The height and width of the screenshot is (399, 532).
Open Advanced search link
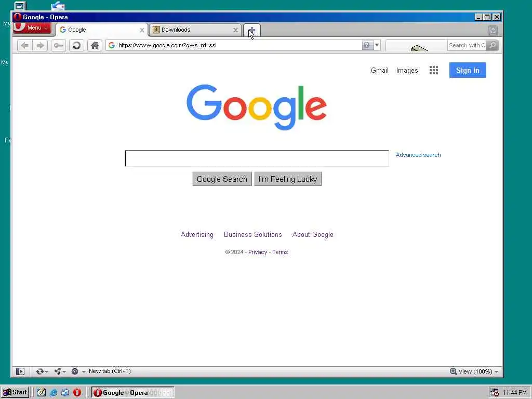418,155
